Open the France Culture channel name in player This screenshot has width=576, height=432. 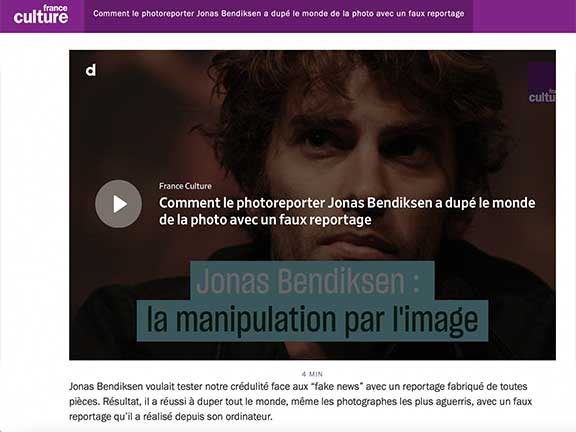[185, 186]
